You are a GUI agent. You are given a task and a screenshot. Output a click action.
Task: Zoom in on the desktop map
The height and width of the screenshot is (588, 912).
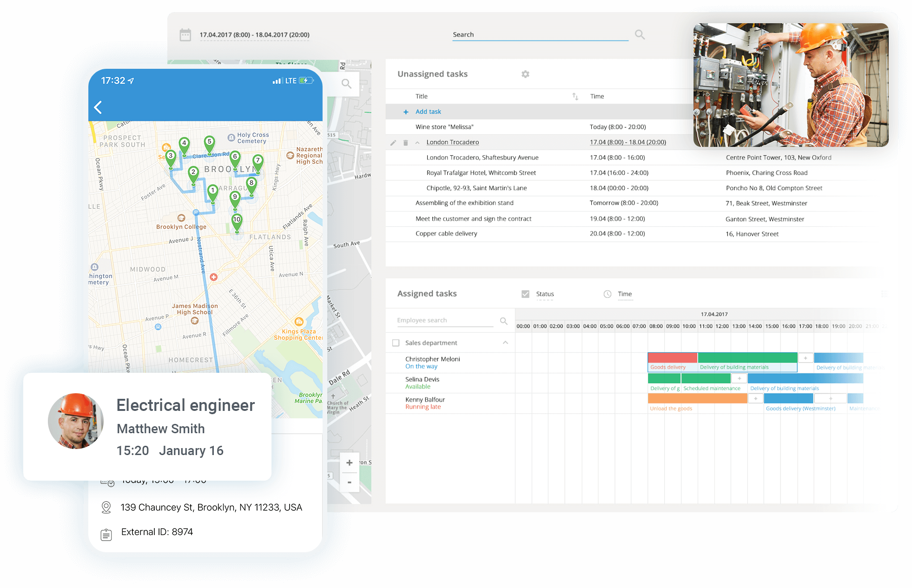pyautogui.click(x=350, y=462)
